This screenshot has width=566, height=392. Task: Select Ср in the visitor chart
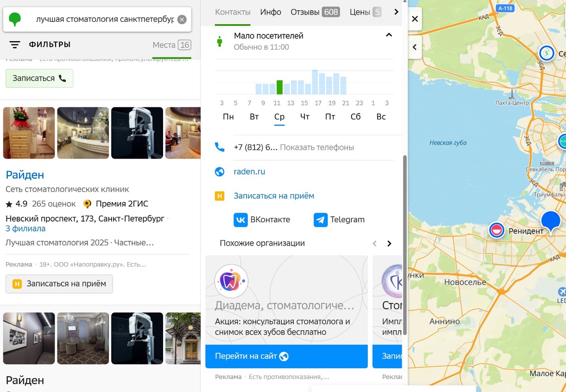click(x=279, y=117)
